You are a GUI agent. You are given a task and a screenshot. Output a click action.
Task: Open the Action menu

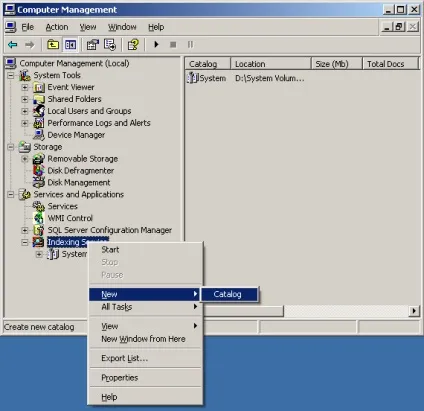click(57, 27)
